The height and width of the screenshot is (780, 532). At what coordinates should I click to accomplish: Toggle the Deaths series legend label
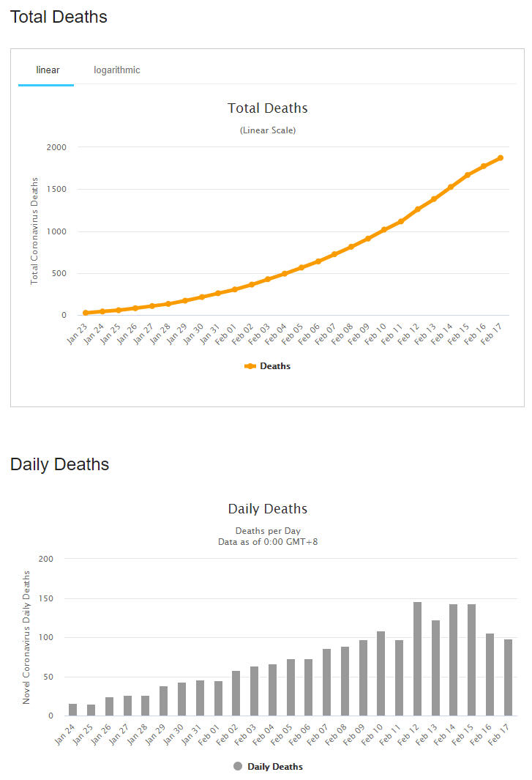pos(275,366)
